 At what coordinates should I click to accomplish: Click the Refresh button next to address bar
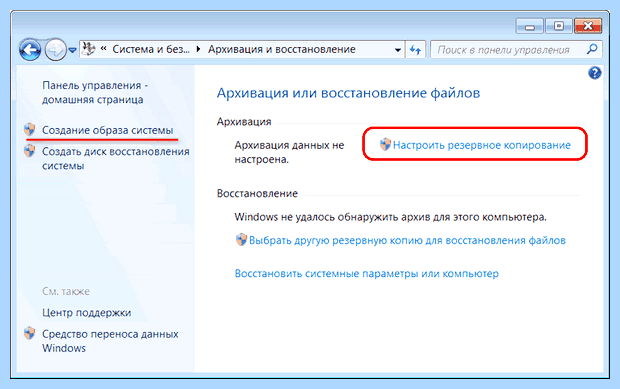[415, 50]
